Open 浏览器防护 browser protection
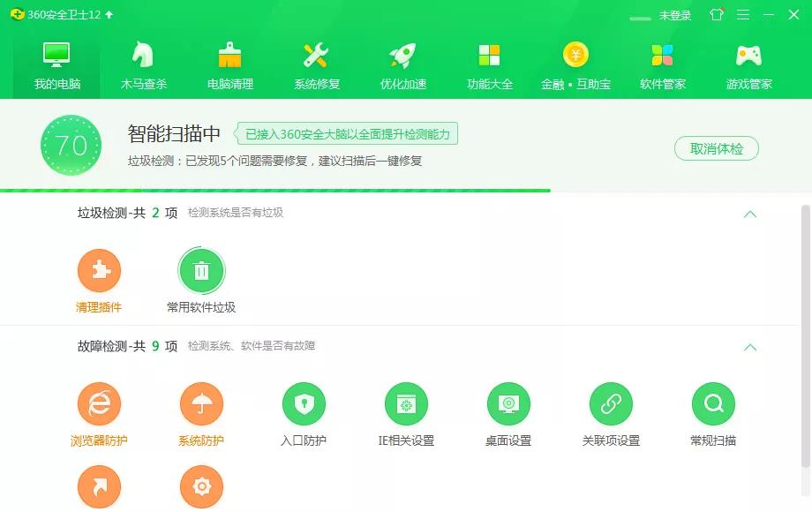Viewport: 812px width, 512px height. [100, 402]
